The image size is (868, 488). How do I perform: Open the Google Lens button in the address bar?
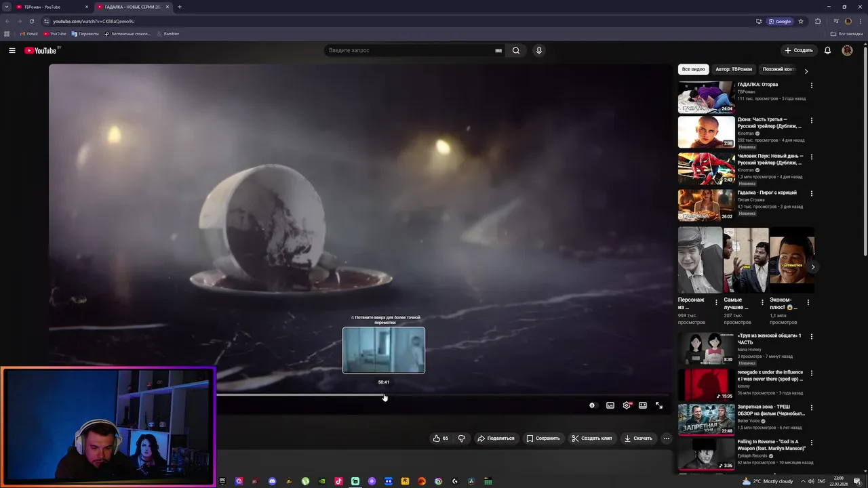click(x=781, y=21)
